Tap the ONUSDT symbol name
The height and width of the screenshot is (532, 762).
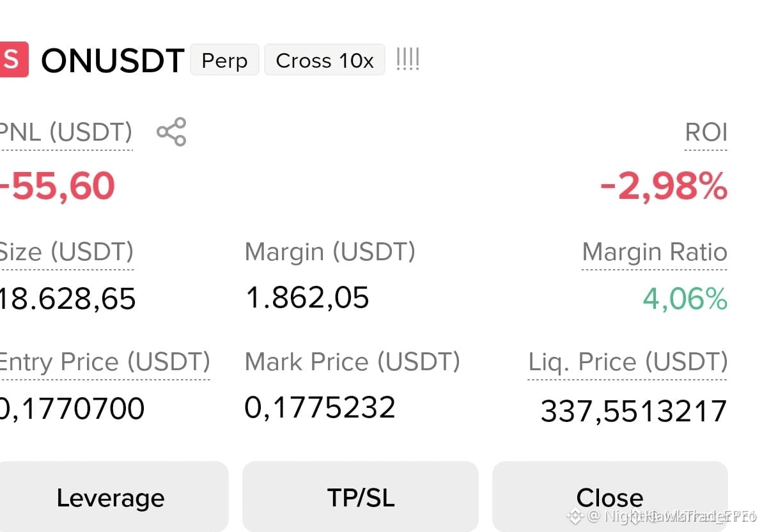(113, 61)
